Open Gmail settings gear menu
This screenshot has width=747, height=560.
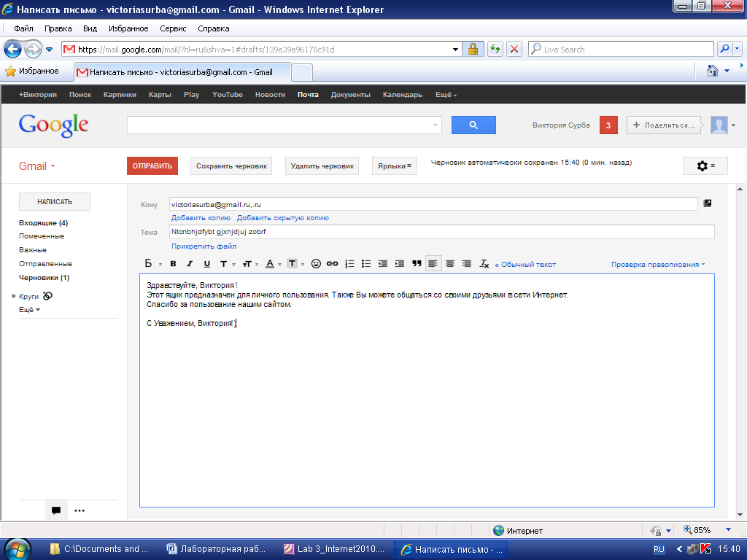tap(705, 166)
